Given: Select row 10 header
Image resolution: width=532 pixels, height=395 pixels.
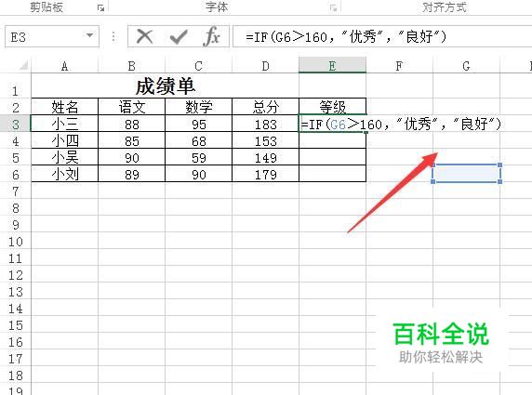Looking at the screenshot, I should (x=15, y=241).
